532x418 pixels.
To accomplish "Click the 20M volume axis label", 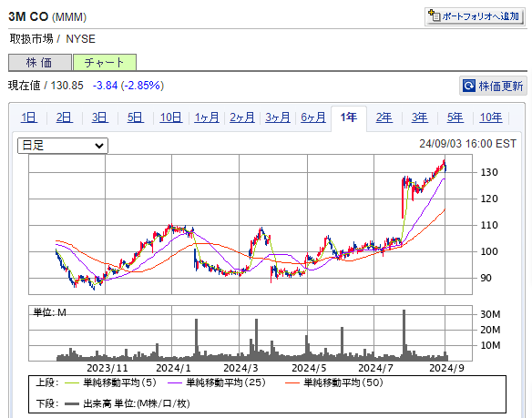I will pos(490,330).
